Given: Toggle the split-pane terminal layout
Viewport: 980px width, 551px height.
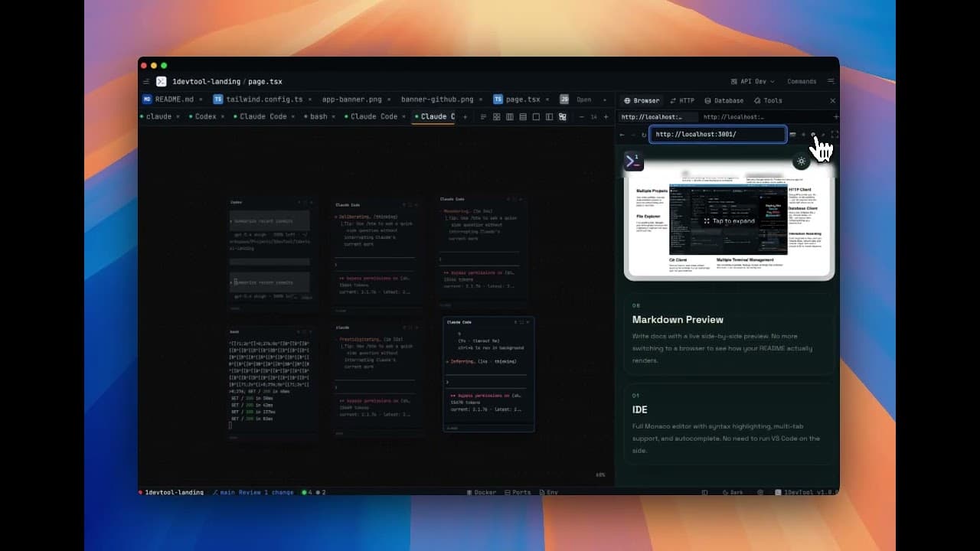Looking at the screenshot, I should tap(550, 116).
